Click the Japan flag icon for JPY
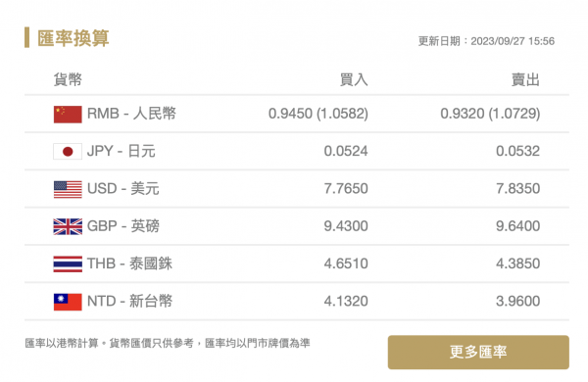 [x=68, y=152]
